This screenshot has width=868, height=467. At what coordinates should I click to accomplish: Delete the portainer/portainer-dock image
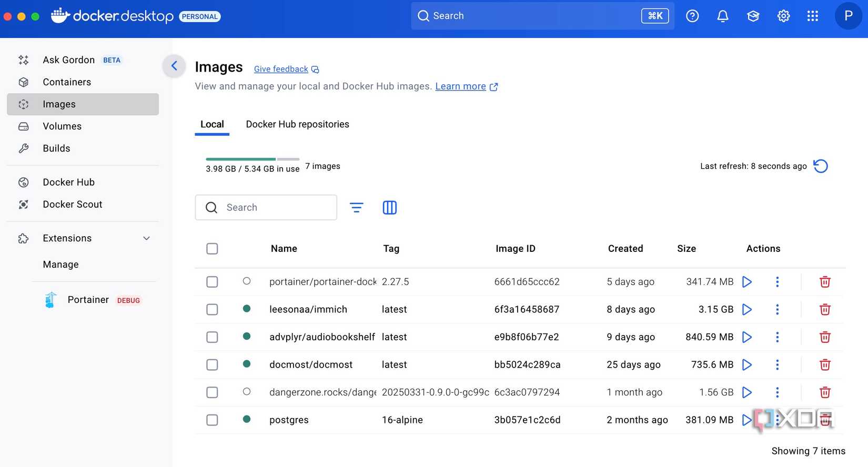(825, 282)
